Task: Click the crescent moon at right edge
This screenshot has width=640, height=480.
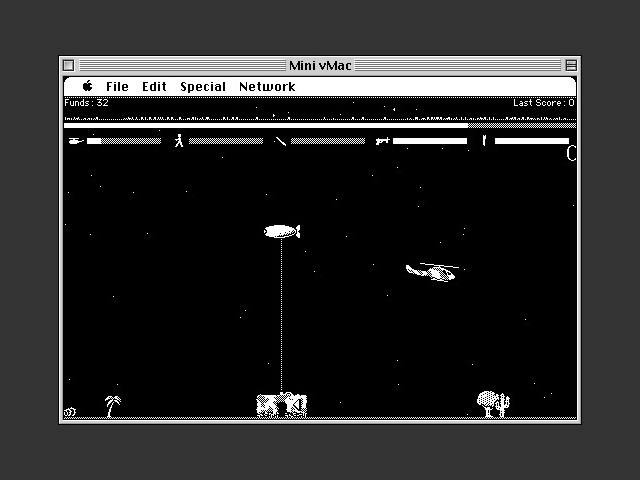Action: (x=571, y=153)
